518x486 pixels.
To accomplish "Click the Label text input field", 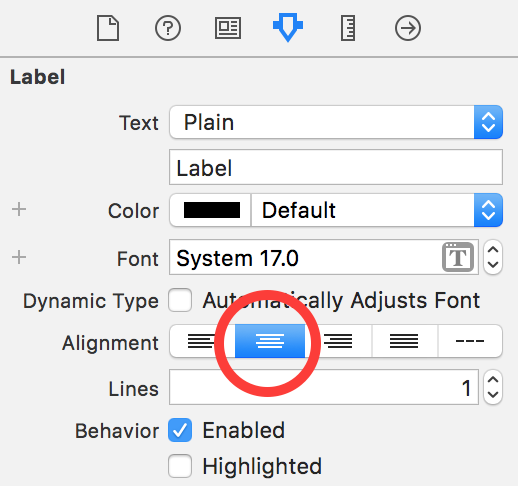I will click(336, 167).
